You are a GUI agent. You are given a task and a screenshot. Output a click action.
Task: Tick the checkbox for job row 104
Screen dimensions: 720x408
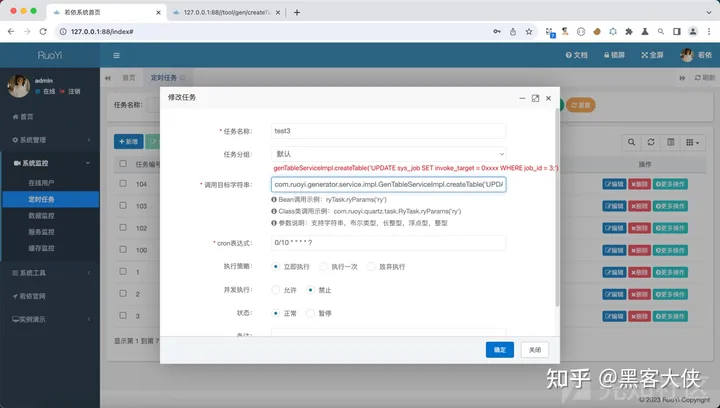tap(123, 184)
